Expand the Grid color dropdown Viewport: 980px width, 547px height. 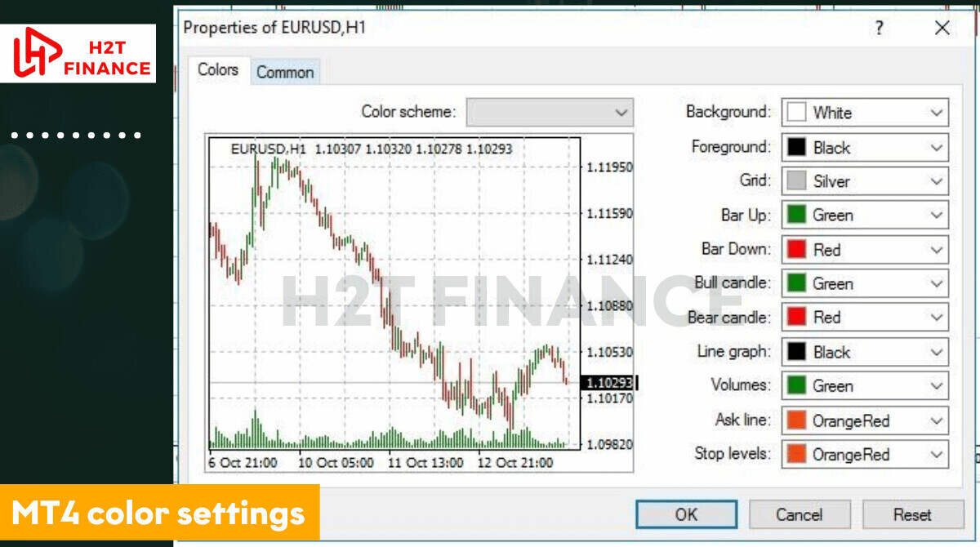coord(865,181)
